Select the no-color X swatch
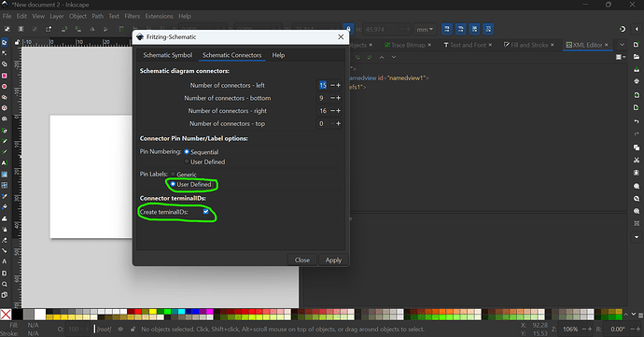 point(6,315)
